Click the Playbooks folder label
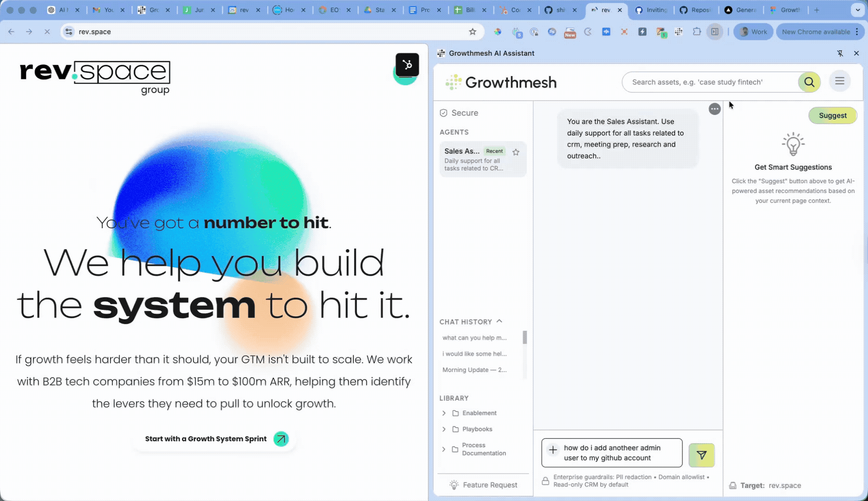Viewport: 868px width, 501px height. click(477, 429)
